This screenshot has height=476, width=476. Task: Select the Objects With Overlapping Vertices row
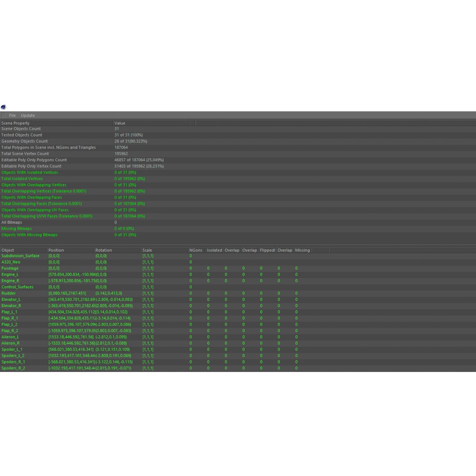(238, 185)
